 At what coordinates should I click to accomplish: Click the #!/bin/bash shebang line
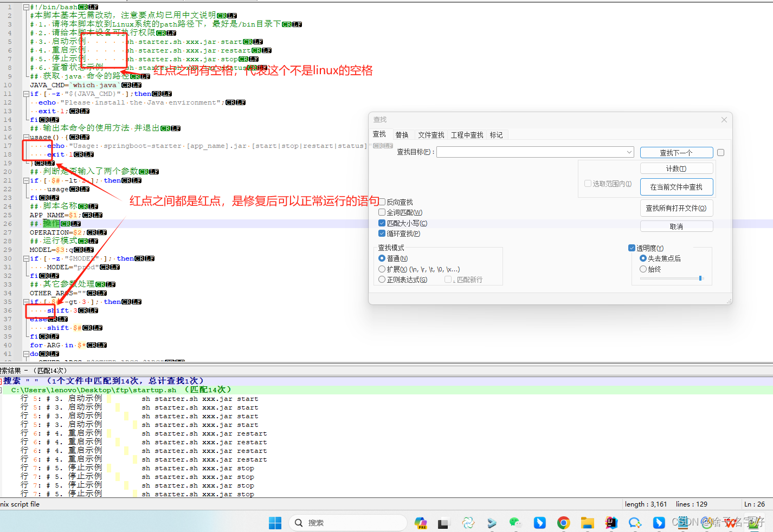(x=64, y=7)
